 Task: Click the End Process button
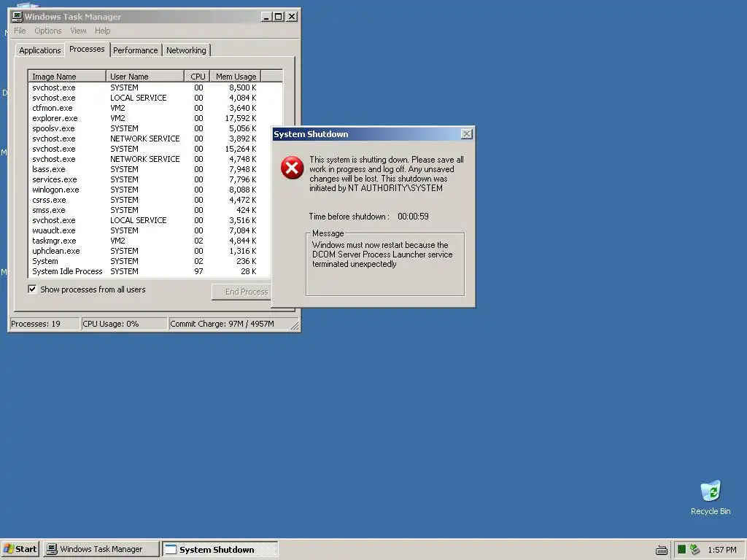tap(242, 292)
